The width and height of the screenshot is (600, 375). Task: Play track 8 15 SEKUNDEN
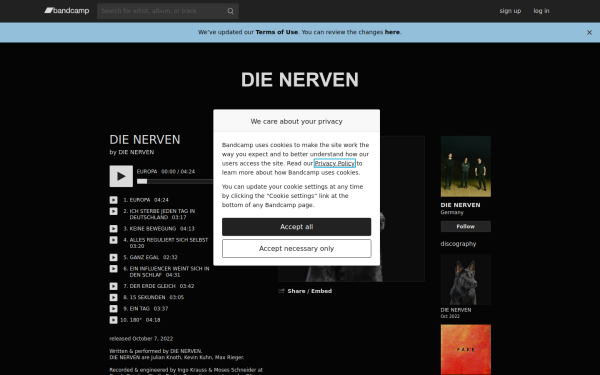coord(113,297)
